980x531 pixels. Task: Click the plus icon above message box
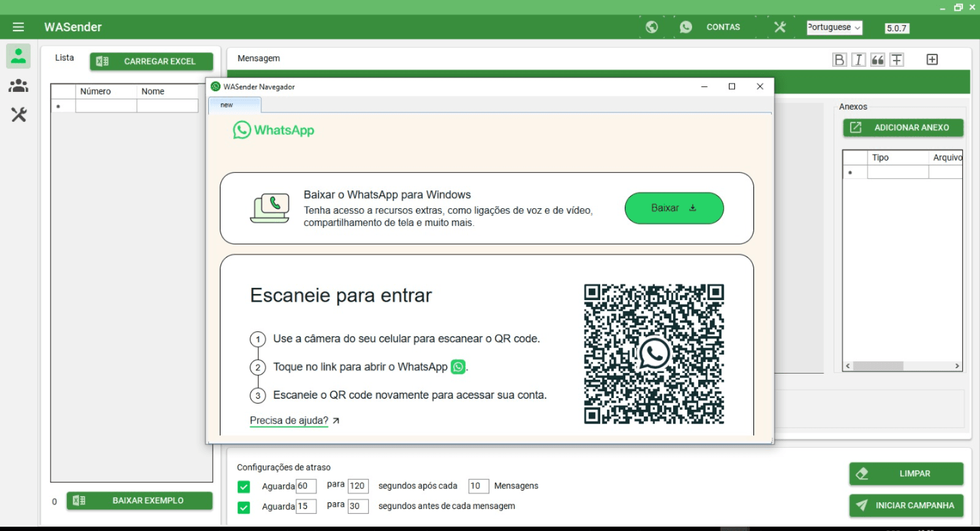coord(932,59)
